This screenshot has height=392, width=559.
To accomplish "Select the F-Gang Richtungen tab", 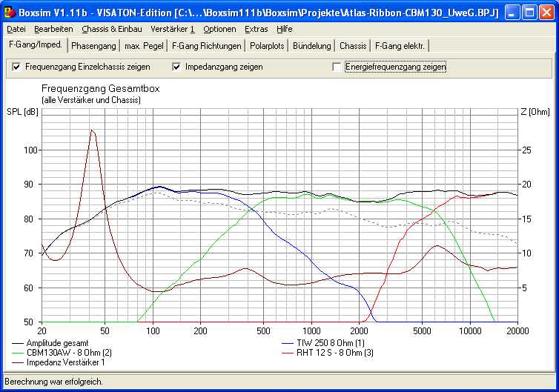I will (x=207, y=46).
